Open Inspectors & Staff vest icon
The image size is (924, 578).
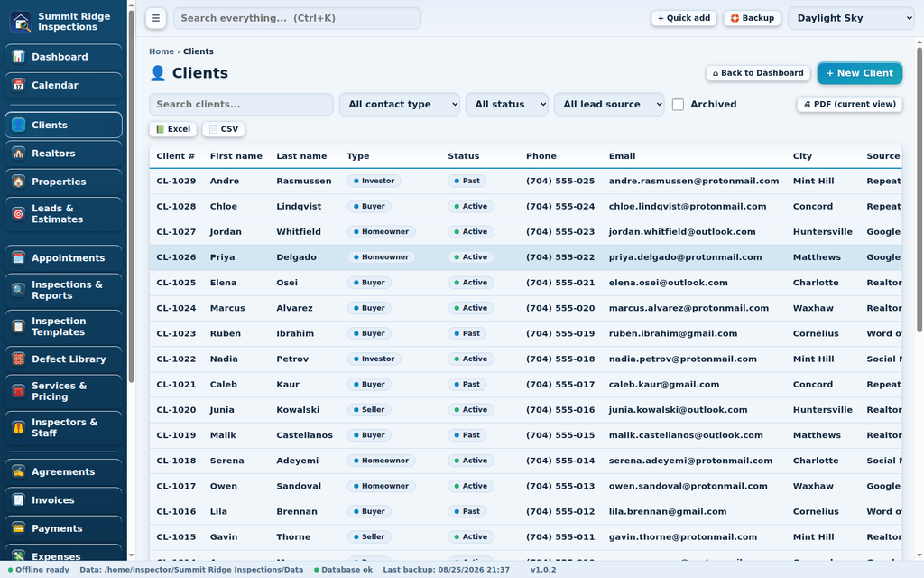pos(19,427)
